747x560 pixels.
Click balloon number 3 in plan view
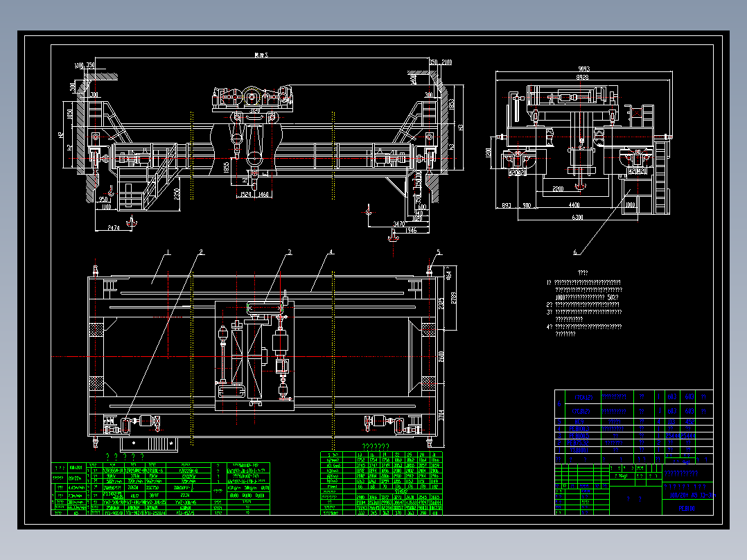(289, 252)
